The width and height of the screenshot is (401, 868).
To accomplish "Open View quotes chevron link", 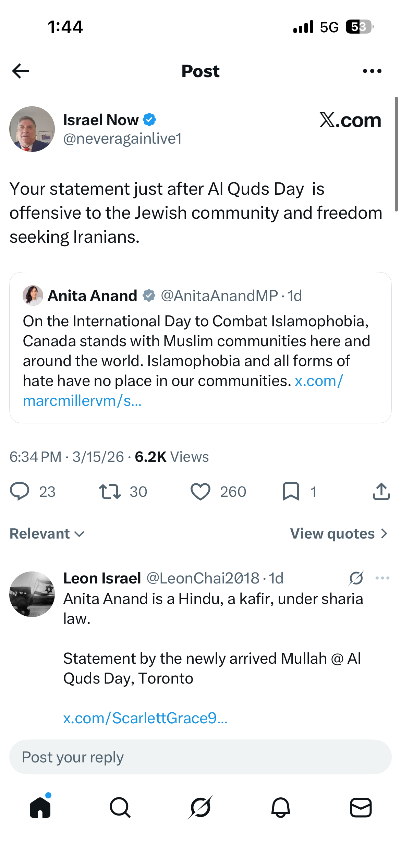I will [339, 533].
